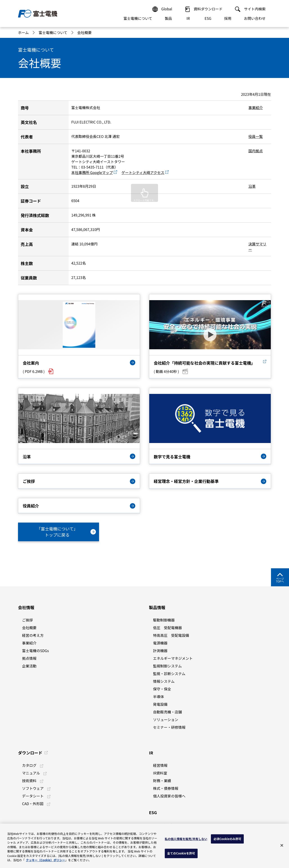Click 全てのCookieを許可 button
The height and width of the screenshot is (868, 289).
click(x=181, y=853)
